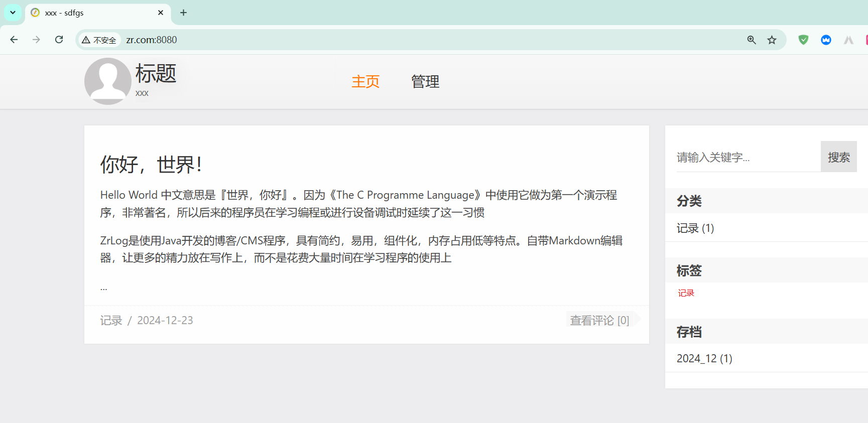Click the 标签 sidebar heading
This screenshot has width=868, height=423.
[689, 271]
